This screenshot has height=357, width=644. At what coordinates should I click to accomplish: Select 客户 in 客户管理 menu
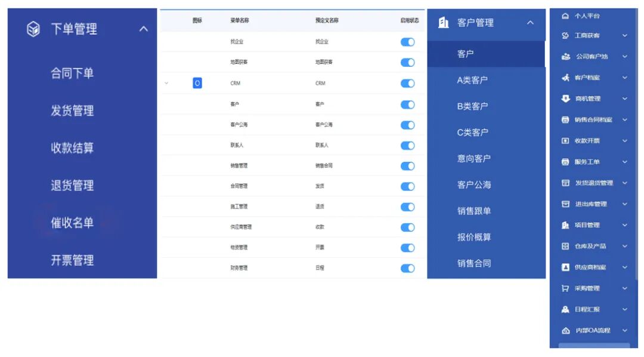(x=486, y=54)
